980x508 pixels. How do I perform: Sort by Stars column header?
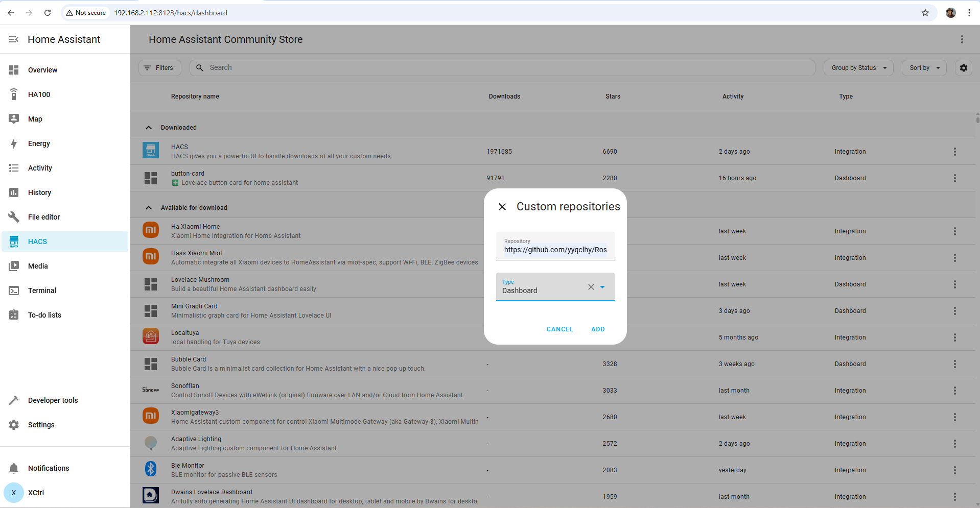tap(613, 96)
